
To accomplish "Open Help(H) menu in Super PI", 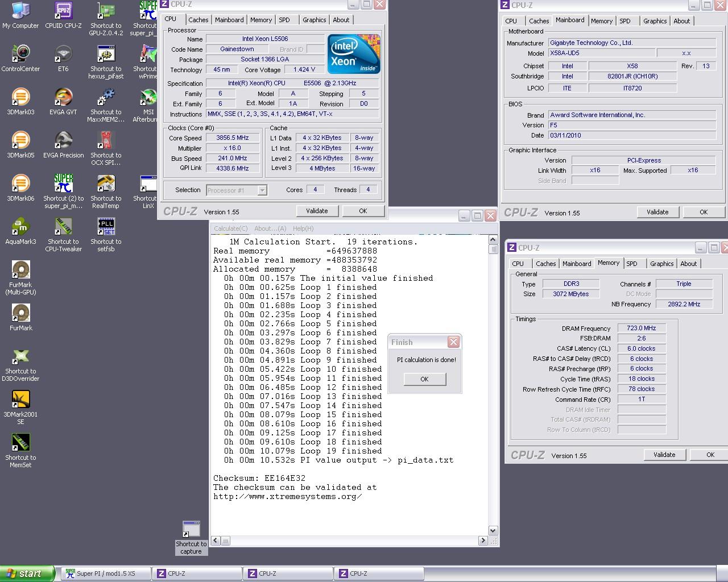I will click(303, 228).
